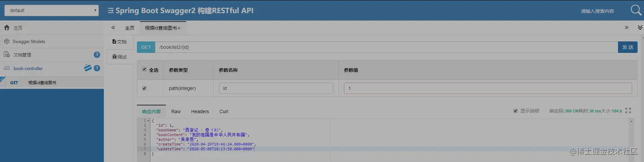Click the 参数名称 id input field
The width and height of the screenshot is (644, 162).
pos(276,88)
